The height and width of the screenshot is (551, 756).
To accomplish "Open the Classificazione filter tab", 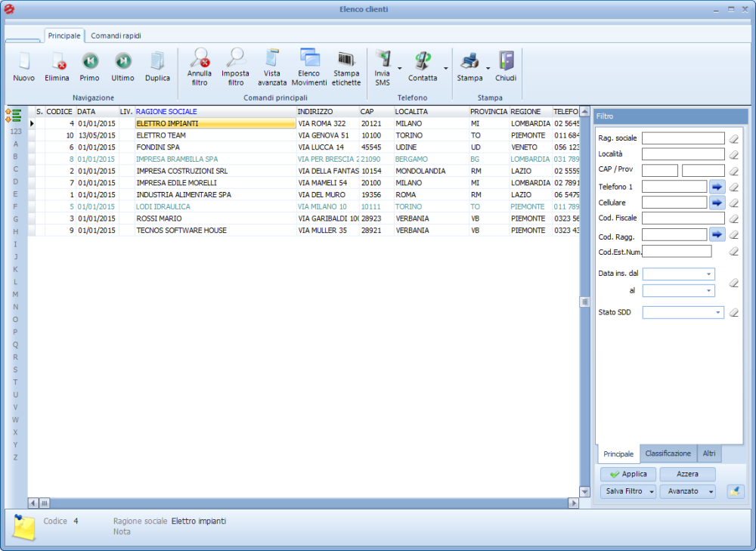I will coord(668,453).
